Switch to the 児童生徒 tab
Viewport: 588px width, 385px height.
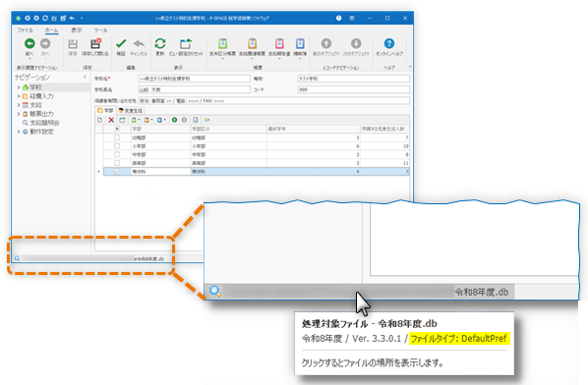point(130,110)
